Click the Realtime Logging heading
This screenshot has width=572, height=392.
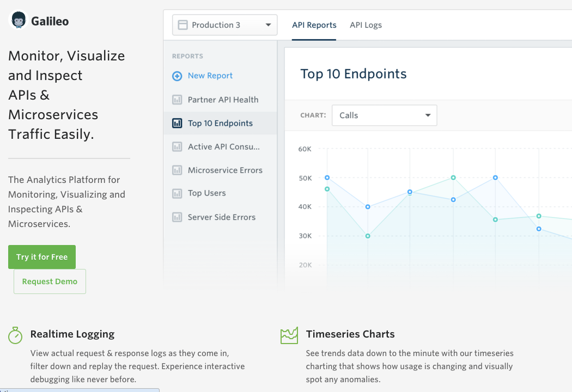click(x=72, y=334)
